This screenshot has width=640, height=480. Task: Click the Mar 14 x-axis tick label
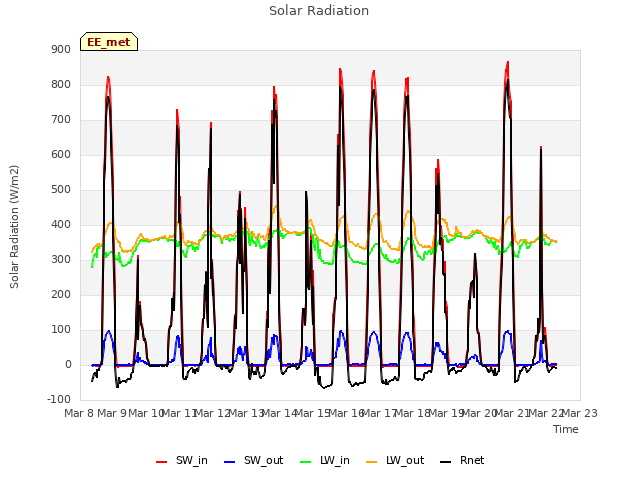280,413
